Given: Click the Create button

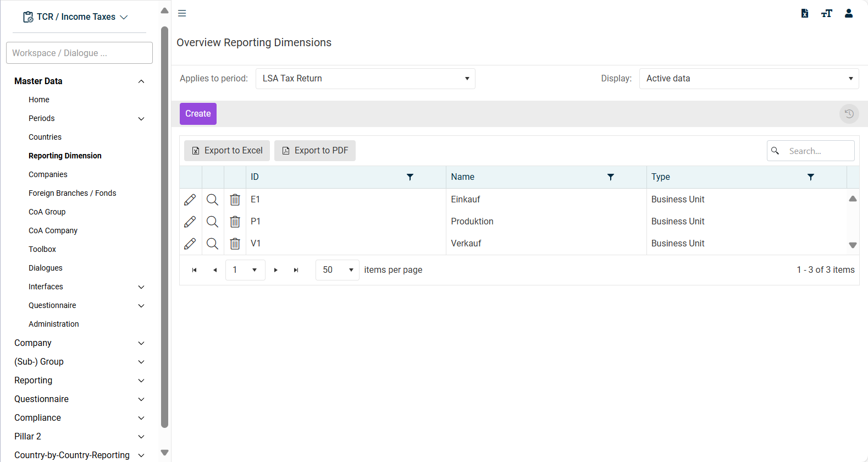Looking at the screenshot, I should click(198, 114).
